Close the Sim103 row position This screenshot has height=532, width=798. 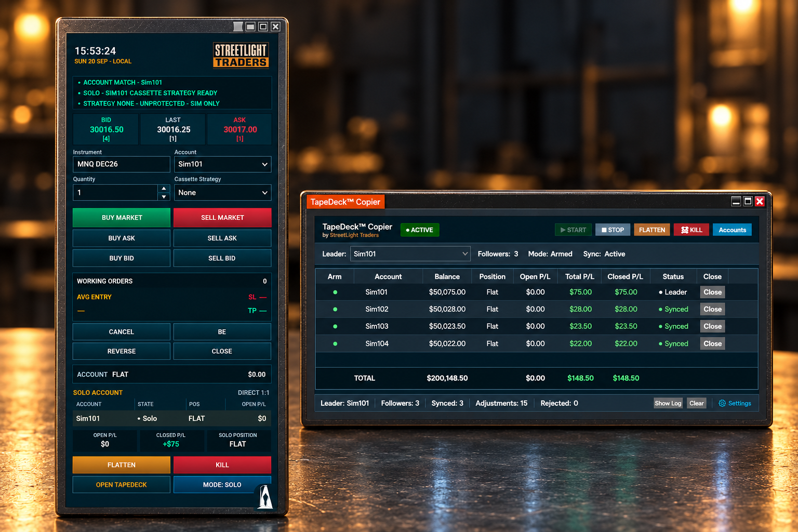(x=713, y=326)
